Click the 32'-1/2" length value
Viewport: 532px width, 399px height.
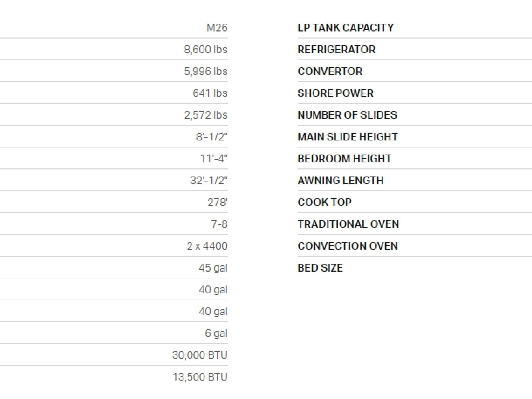tap(209, 180)
